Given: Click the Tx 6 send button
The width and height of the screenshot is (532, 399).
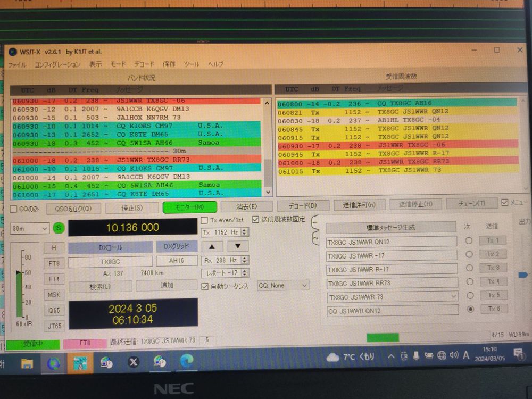Looking at the screenshot, I should 493,309.
